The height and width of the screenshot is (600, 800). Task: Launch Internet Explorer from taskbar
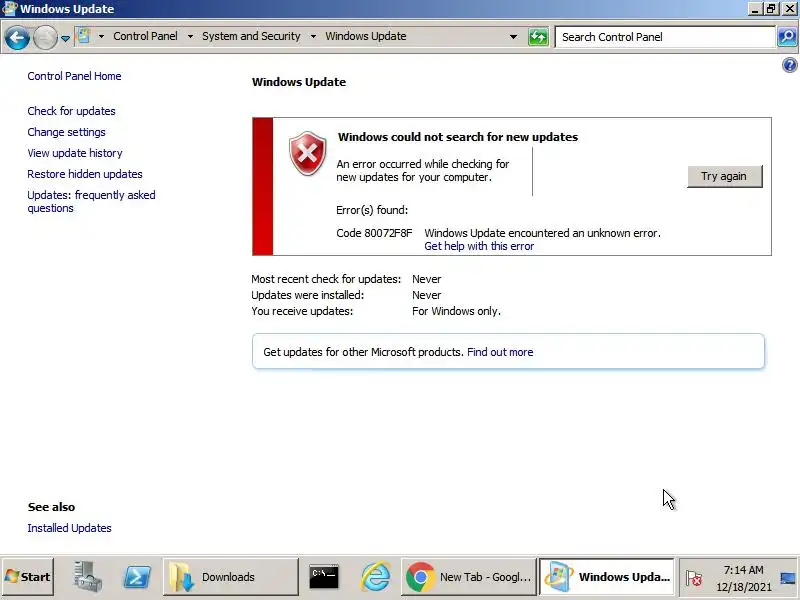click(376, 577)
